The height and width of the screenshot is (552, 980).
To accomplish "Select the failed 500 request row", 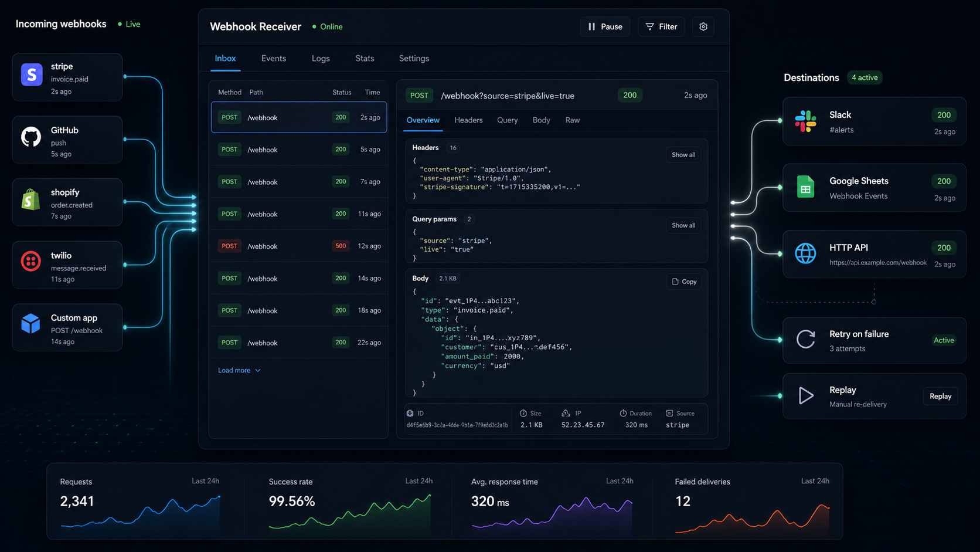I will click(299, 246).
